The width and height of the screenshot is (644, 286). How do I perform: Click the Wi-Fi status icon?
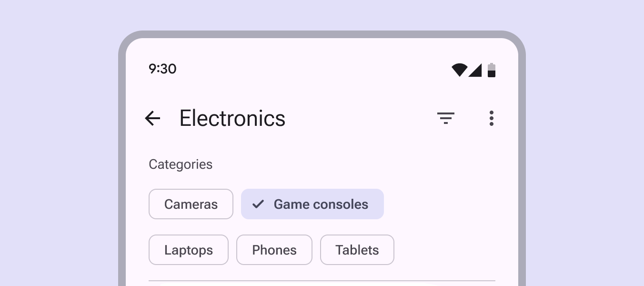tap(459, 70)
